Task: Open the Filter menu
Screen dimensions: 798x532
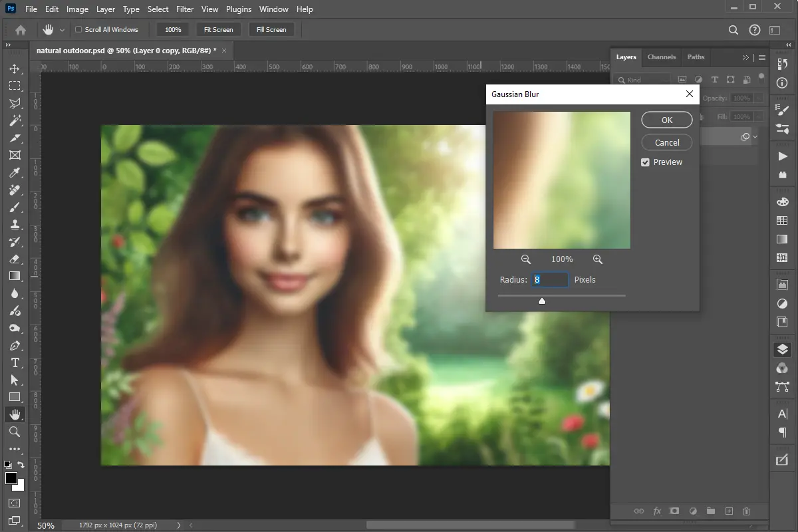Action: pos(185,9)
